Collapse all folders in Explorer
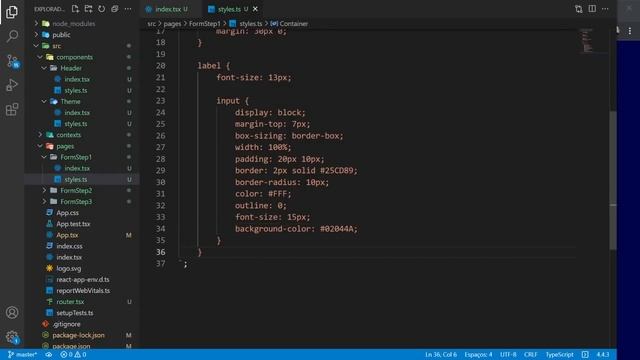Viewport: 640px width, 360px height. tap(115, 9)
